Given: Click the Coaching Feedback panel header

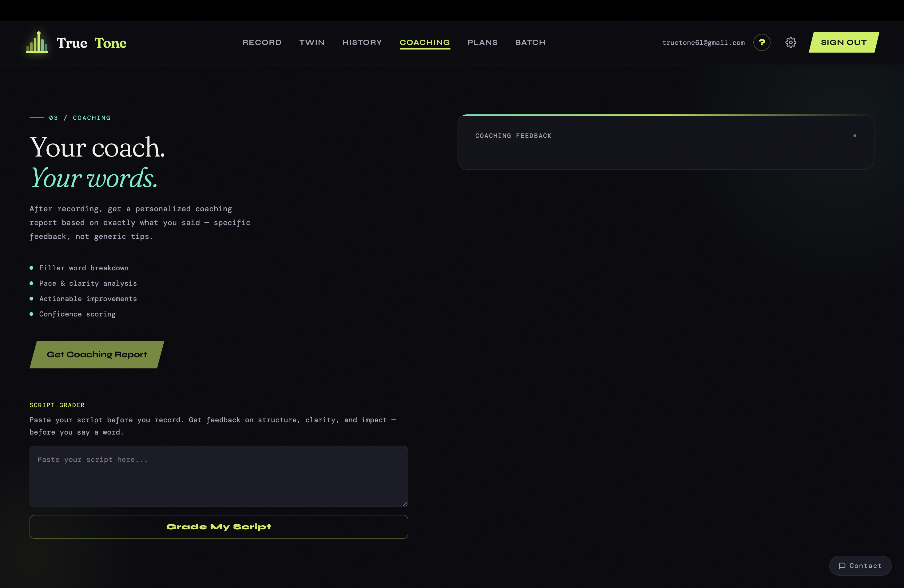Looking at the screenshot, I should [x=513, y=136].
